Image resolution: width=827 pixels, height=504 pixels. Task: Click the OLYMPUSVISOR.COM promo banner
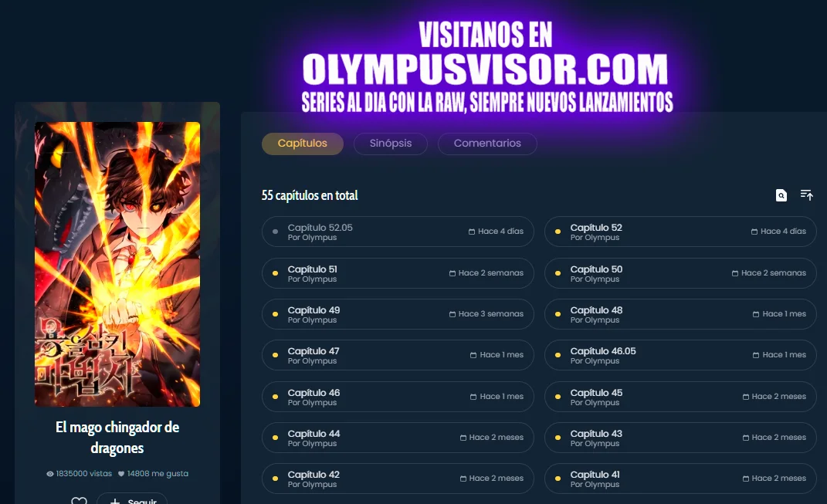tap(486, 67)
